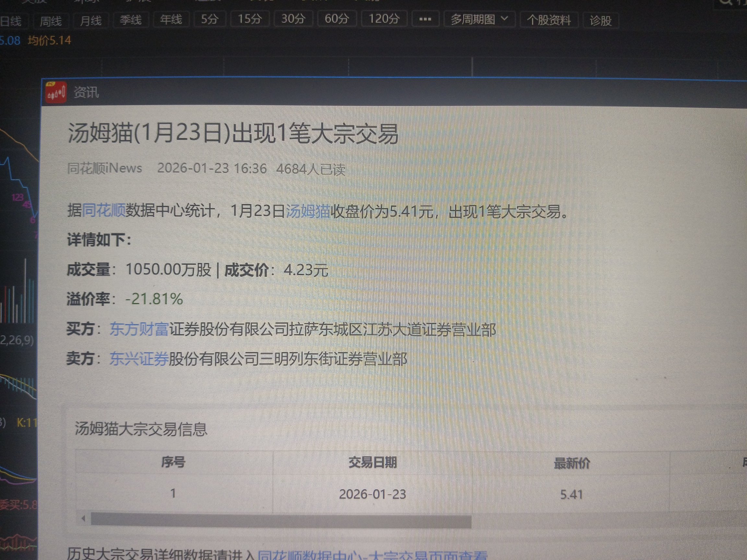Select the 年线 yearly period
The width and height of the screenshot is (747, 560).
[171, 19]
